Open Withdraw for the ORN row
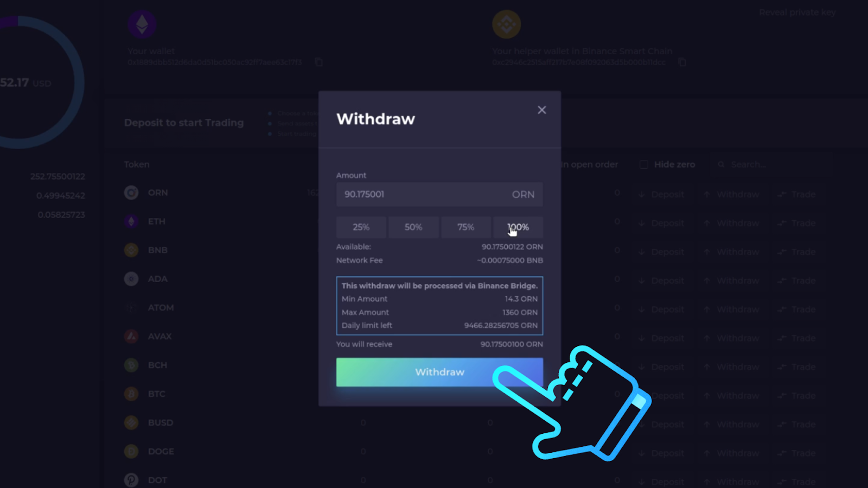Image resolution: width=868 pixels, height=488 pixels. click(x=732, y=194)
